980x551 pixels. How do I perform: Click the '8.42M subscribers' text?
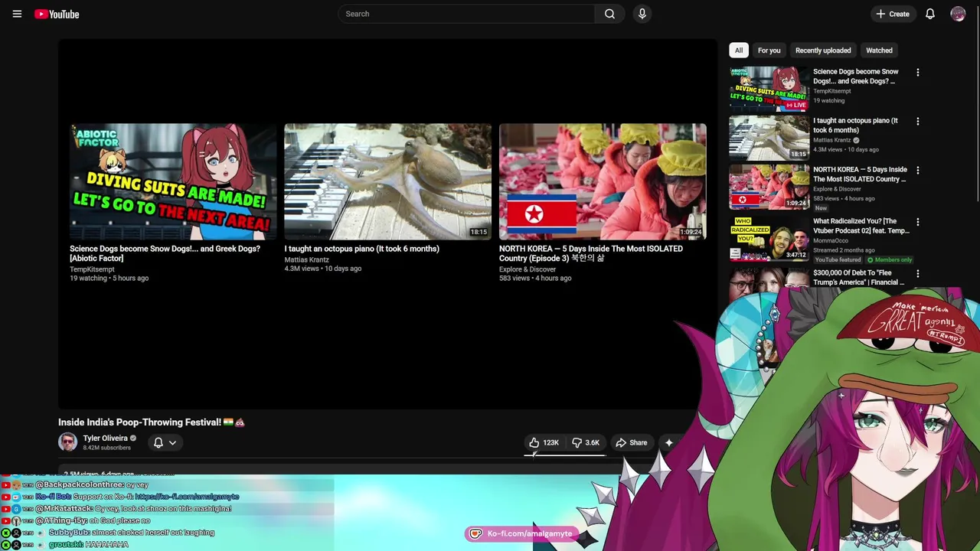(106, 448)
